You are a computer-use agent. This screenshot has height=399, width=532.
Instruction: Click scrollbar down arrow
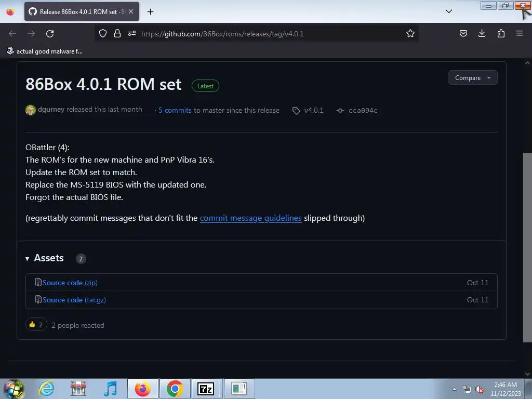527,374
